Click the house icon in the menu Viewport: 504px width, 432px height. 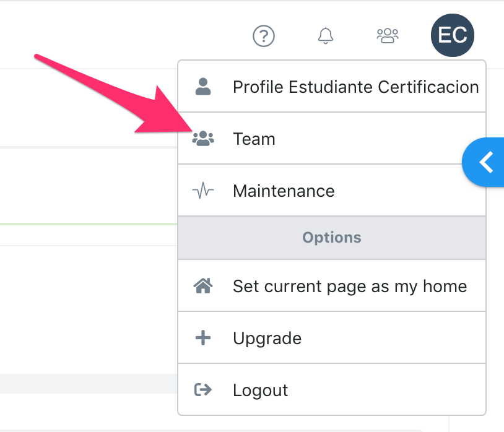pyautogui.click(x=203, y=286)
